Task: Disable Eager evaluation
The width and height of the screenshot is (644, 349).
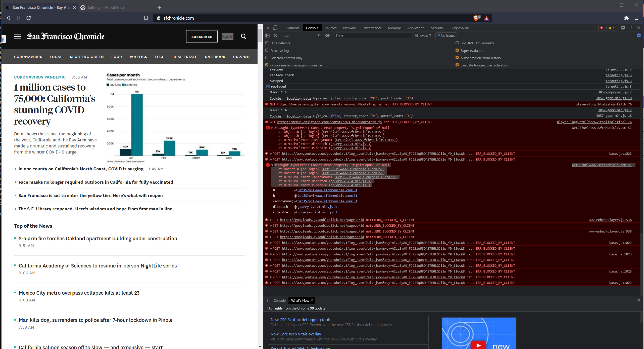Action: click(x=457, y=50)
